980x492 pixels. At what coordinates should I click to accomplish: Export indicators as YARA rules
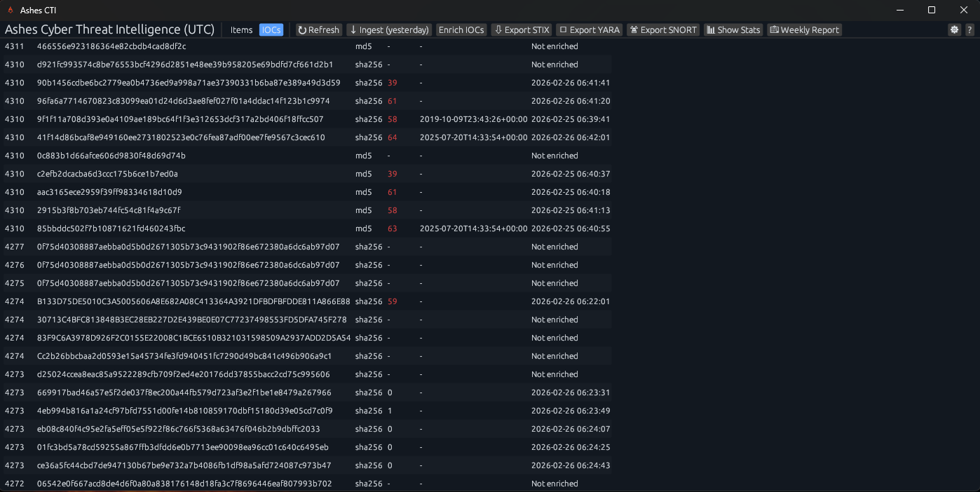[x=589, y=30]
